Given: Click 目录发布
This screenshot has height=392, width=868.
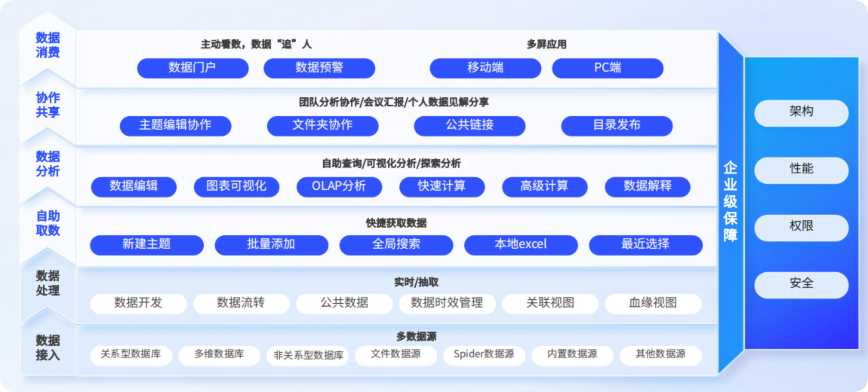Looking at the screenshot, I should [617, 126].
